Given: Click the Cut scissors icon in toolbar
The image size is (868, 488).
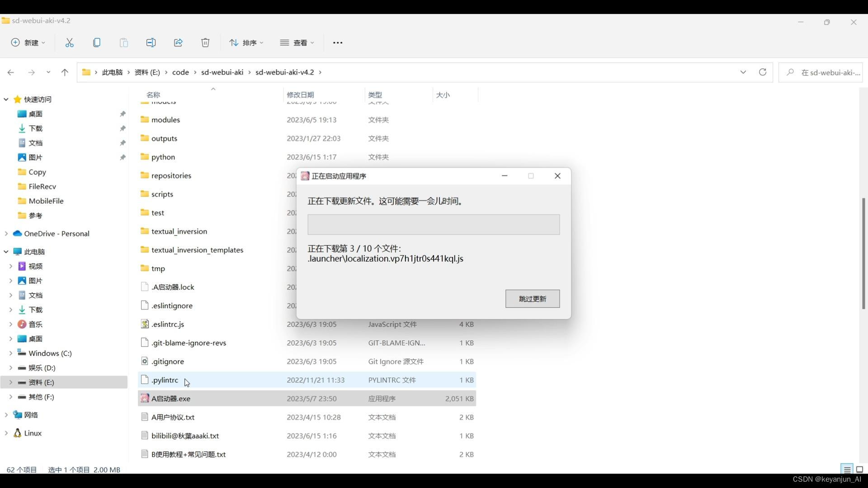Looking at the screenshot, I should 69,42.
